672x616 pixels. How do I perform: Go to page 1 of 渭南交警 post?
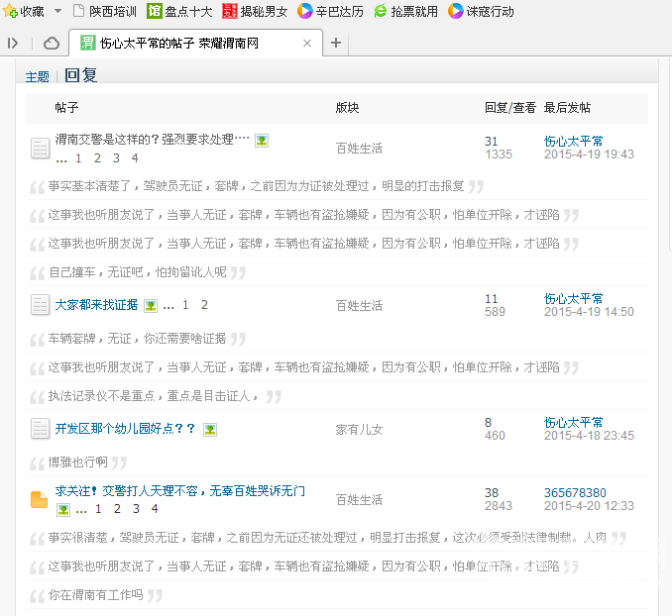coord(78,158)
